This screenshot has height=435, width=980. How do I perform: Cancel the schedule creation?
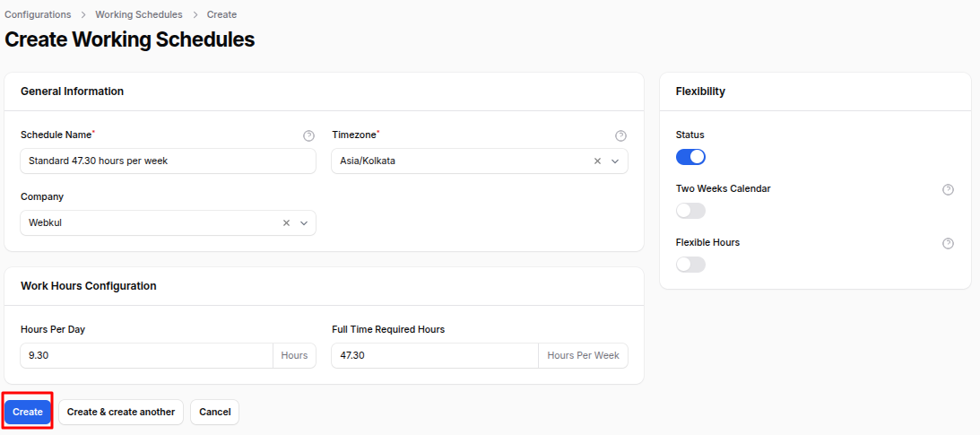tap(214, 412)
